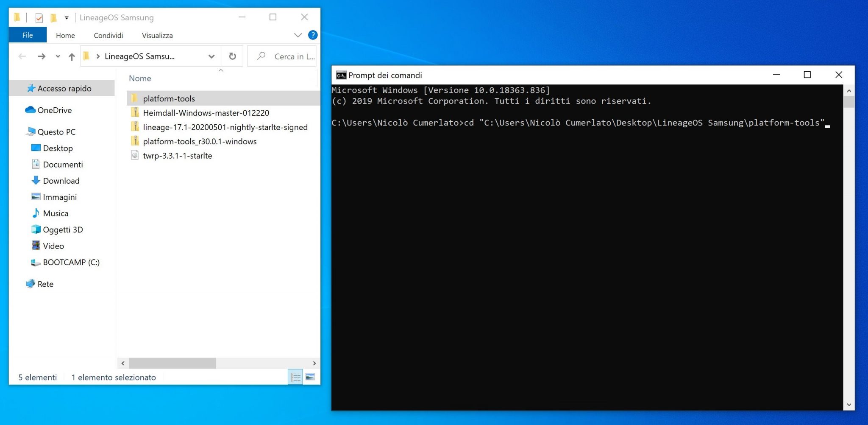The height and width of the screenshot is (425, 868).
Task: Click the LineageOS Samsu... address path
Action: coord(139,56)
